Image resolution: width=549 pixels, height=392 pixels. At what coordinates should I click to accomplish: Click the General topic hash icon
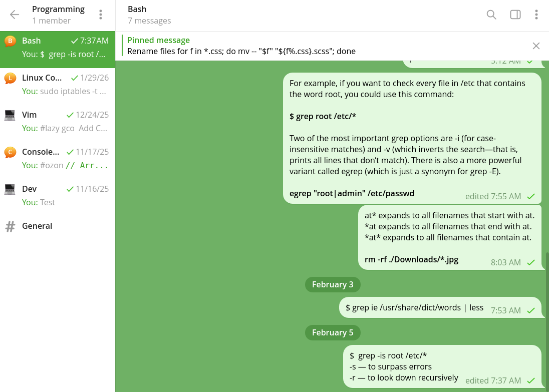coord(10,226)
